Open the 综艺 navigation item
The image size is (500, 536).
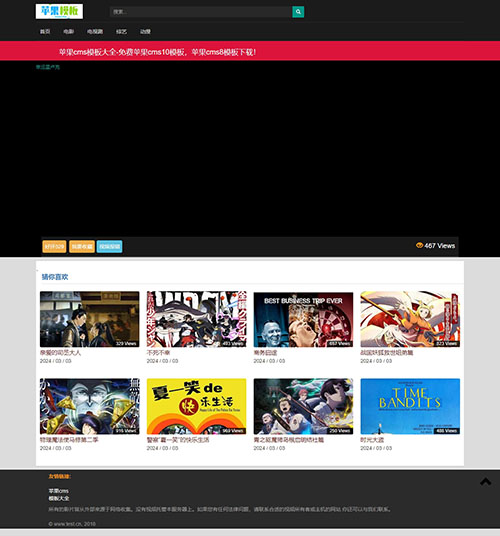[121, 31]
